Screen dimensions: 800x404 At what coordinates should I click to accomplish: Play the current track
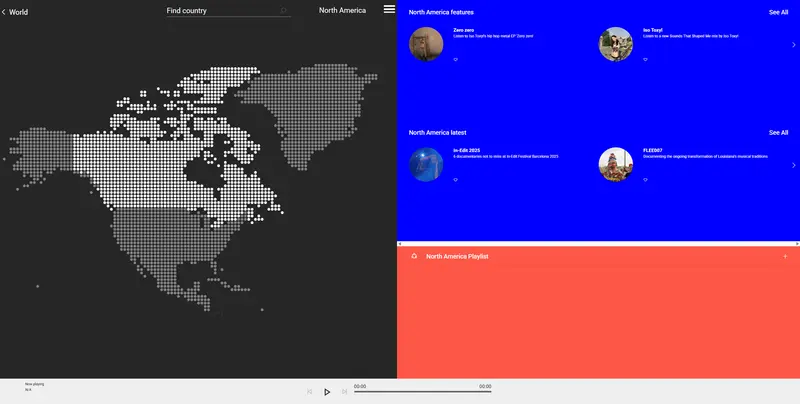(327, 392)
